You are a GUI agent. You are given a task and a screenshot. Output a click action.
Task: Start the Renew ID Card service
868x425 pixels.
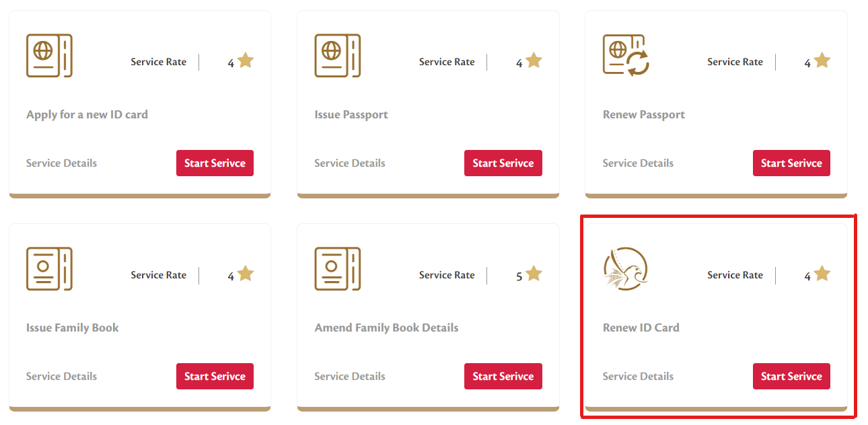pyautogui.click(x=791, y=376)
